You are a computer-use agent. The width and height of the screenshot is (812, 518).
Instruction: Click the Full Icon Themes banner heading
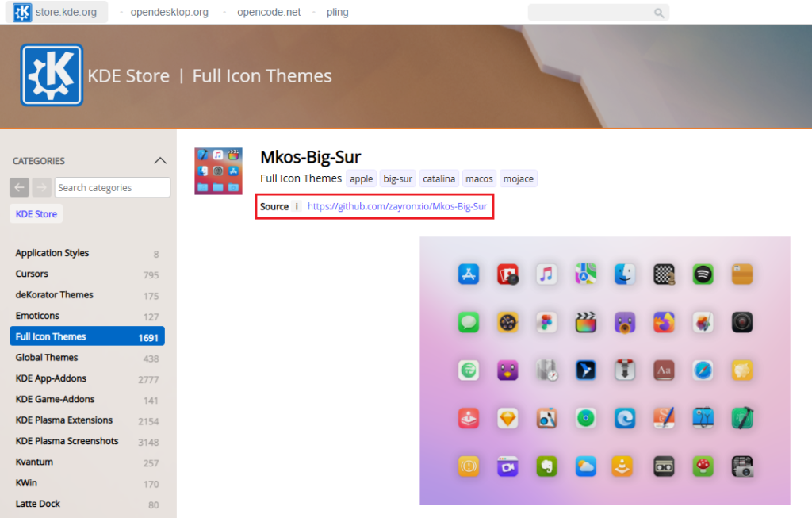(262, 76)
